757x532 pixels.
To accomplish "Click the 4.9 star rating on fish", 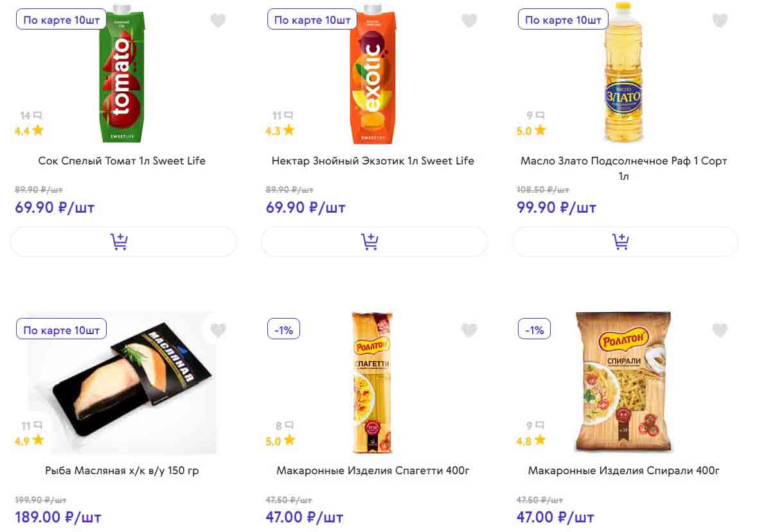I will click(x=30, y=441).
